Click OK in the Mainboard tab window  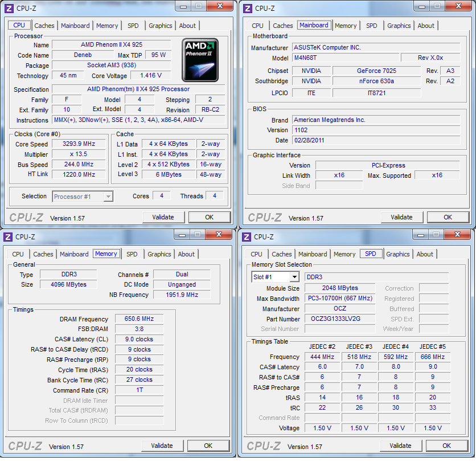point(448,217)
